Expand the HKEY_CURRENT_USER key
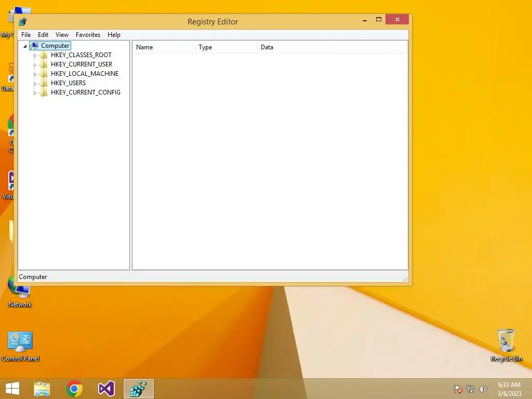 coord(35,65)
